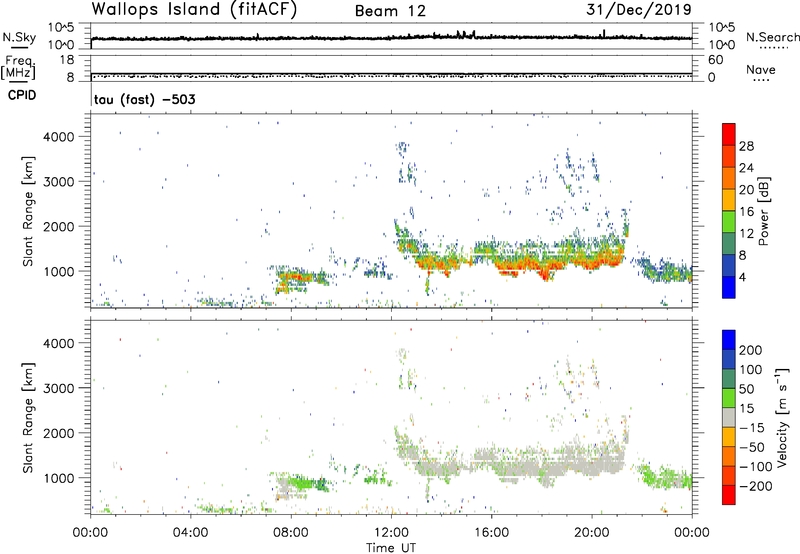The image size is (800, 554).
Task: Click the 'Time UT' axis title
Action: click(391, 548)
